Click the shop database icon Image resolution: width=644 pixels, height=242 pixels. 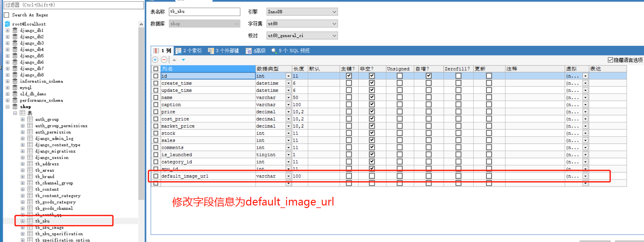[x=15, y=106]
